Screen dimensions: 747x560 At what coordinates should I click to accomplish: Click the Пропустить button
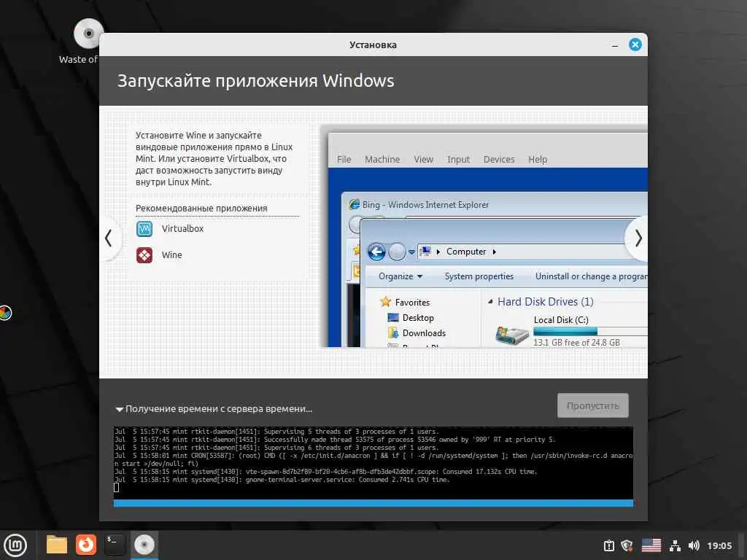click(592, 405)
